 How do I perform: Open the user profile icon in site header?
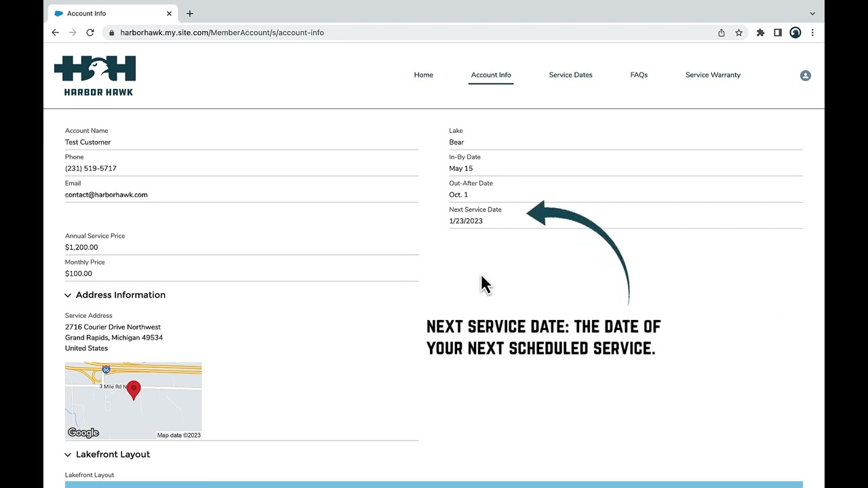[x=806, y=76]
